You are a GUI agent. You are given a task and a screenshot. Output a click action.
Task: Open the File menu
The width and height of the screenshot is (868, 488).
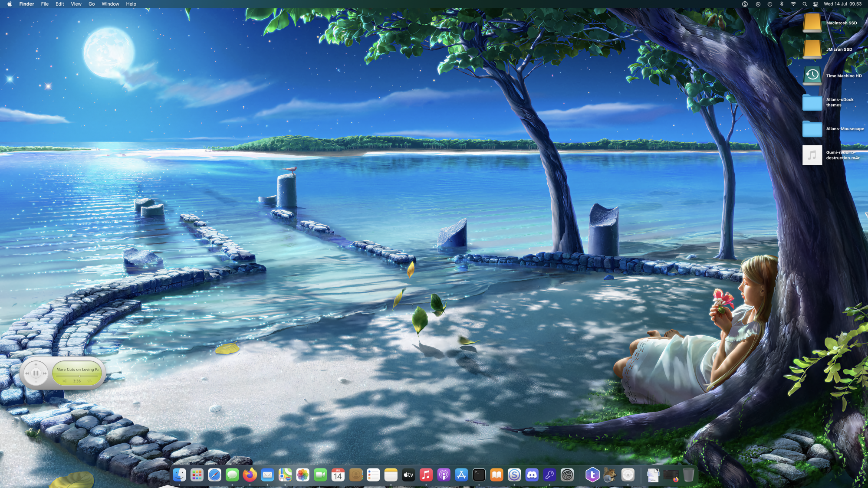[45, 4]
